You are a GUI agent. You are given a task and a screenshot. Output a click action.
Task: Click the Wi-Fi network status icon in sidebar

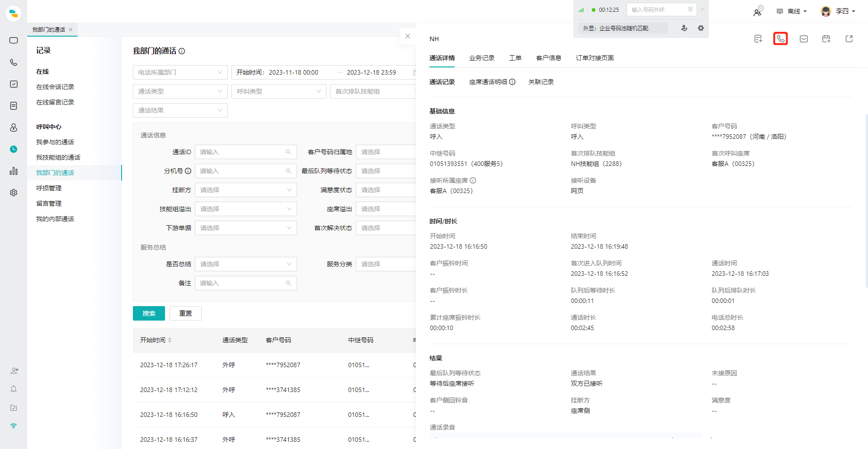[14, 426]
